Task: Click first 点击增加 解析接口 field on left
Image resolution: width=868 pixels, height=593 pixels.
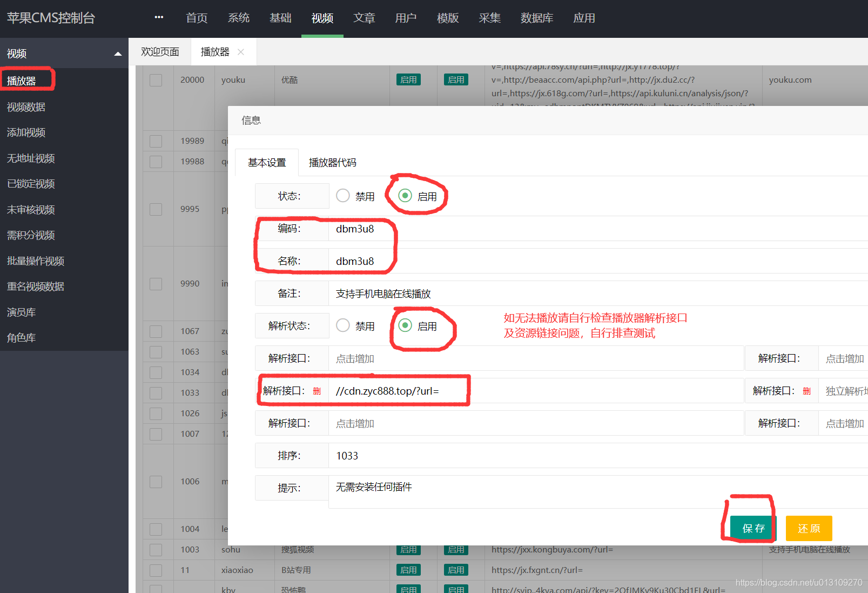Action: (536, 358)
